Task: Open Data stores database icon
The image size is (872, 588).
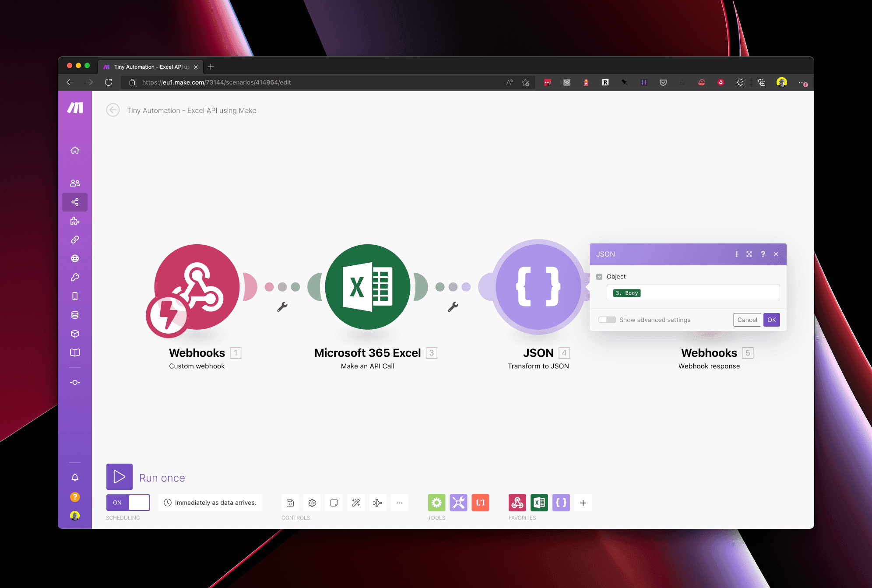Action: pos(75,315)
